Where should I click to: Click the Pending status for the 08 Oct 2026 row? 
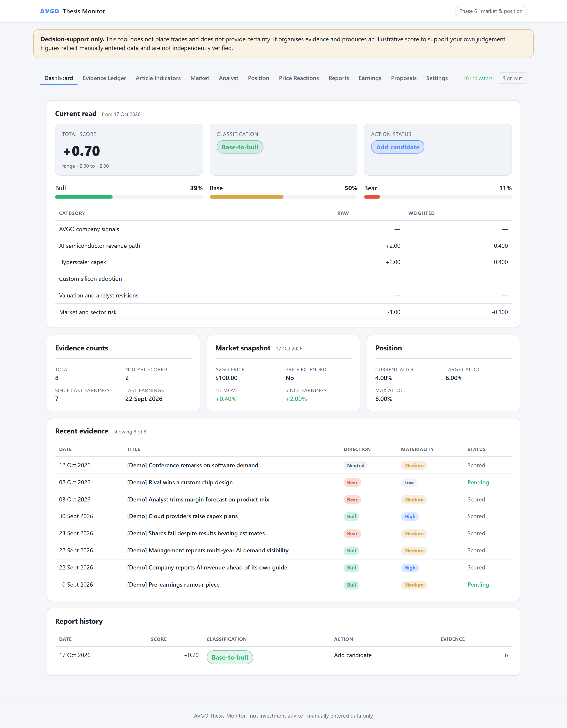(x=478, y=482)
